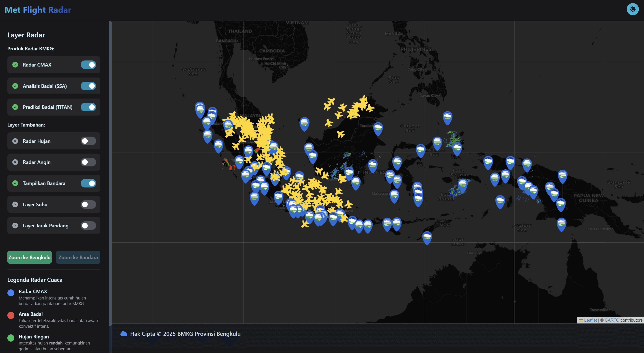Disable the Prediksi Badai (TITAN) toggle
This screenshot has width=644, height=353.
point(88,107)
